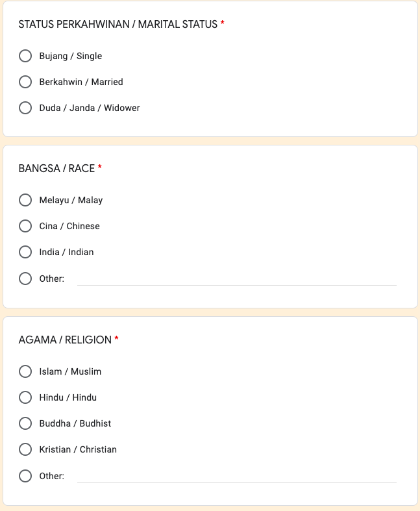The image size is (420, 511).
Task: Click the Cina / Chinese label text
Action: [69, 226]
